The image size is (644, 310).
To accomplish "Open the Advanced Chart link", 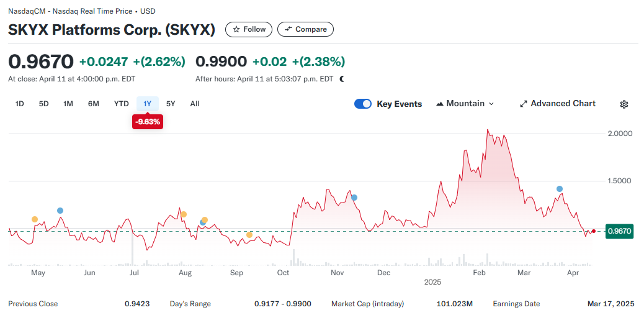I will pos(558,104).
